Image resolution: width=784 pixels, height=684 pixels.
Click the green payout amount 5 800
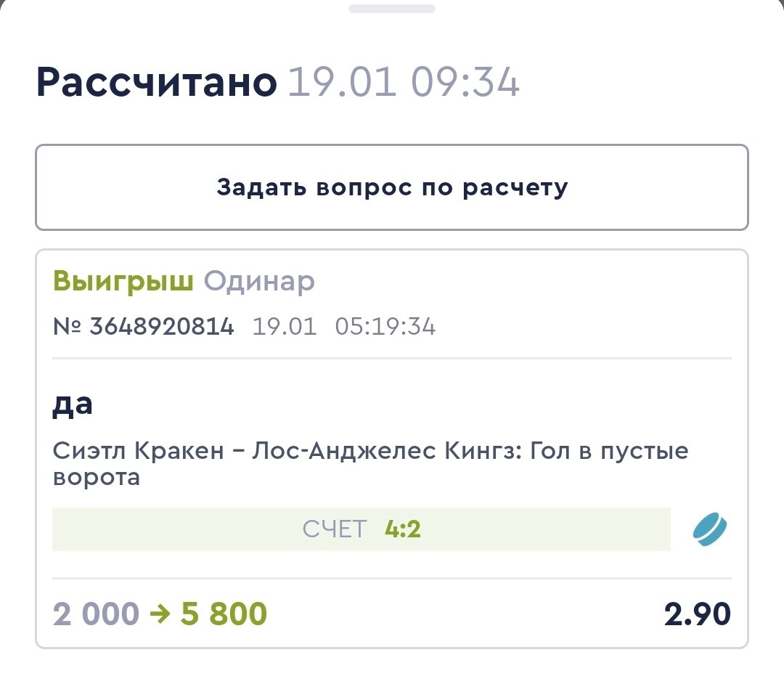[x=224, y=614]
